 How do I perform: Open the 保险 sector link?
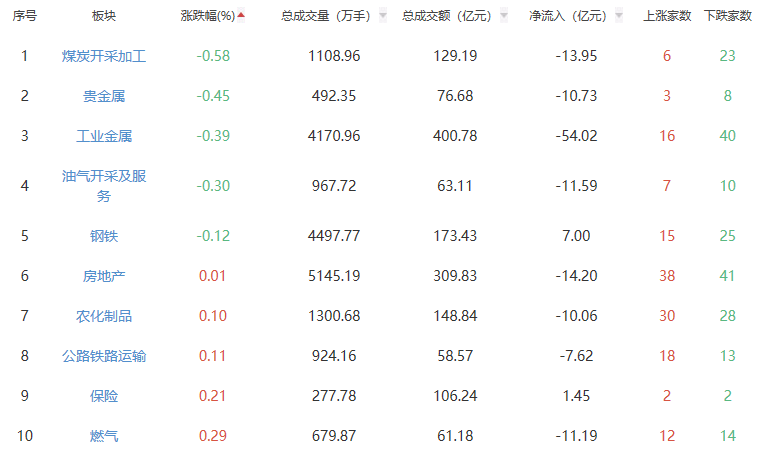point(104,396)
